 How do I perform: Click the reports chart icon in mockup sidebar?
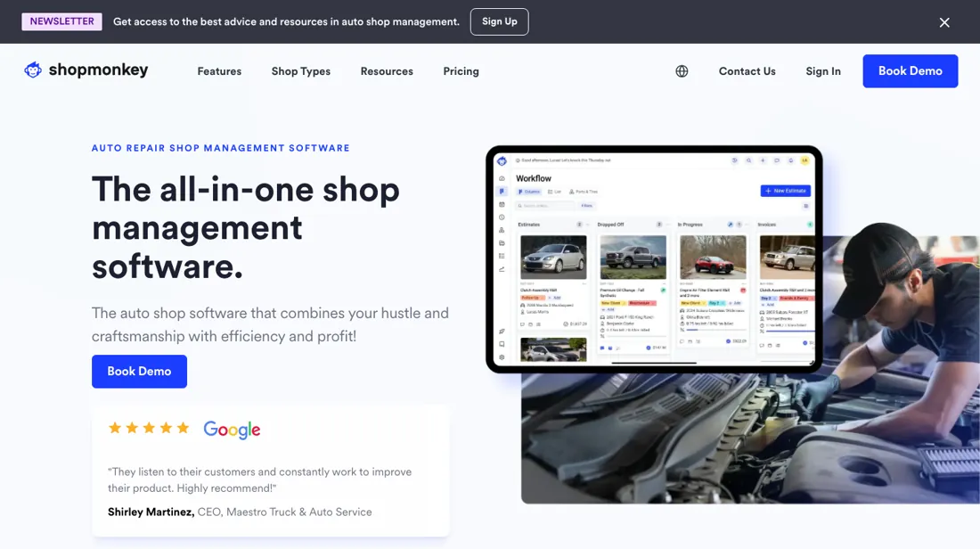502,269
